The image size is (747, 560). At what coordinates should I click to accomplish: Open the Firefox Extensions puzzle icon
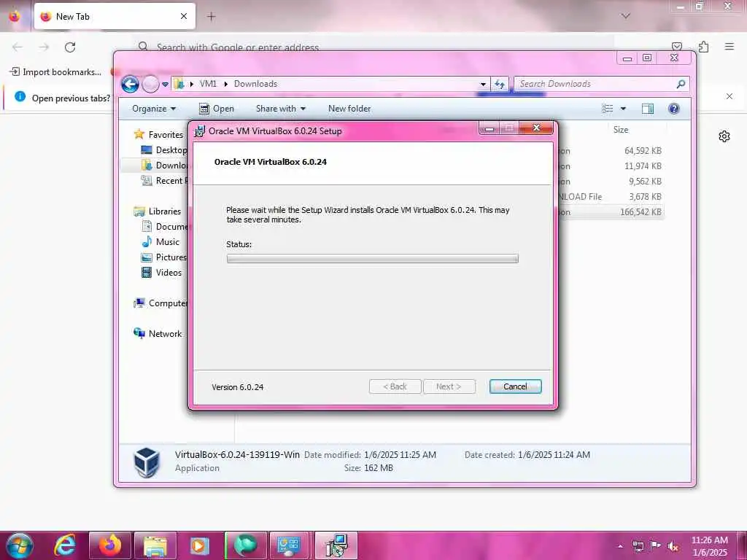point(703,47)
